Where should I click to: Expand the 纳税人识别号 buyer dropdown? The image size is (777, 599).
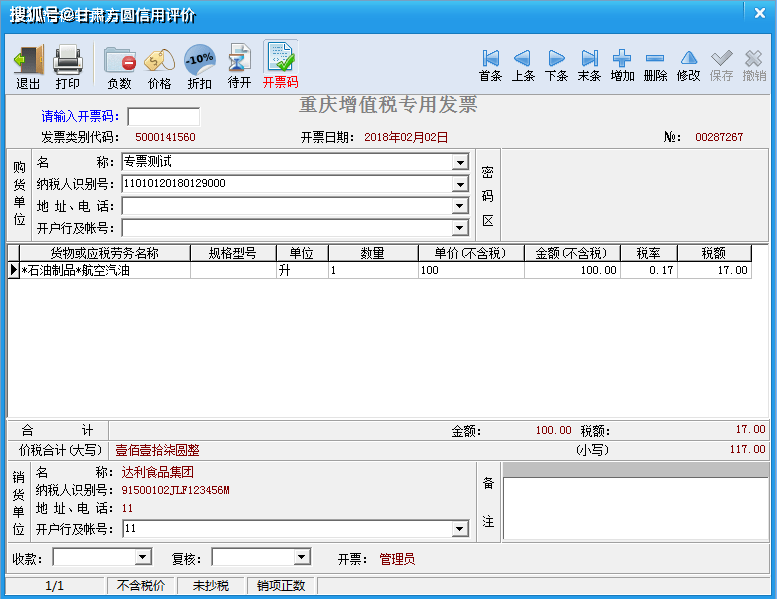coord(460,184)
